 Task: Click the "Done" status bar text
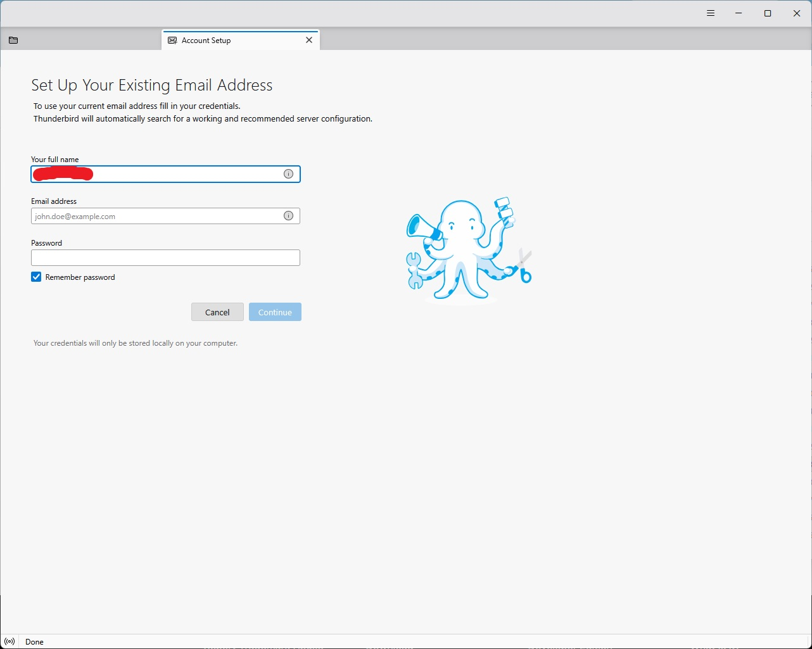(34, 642)
